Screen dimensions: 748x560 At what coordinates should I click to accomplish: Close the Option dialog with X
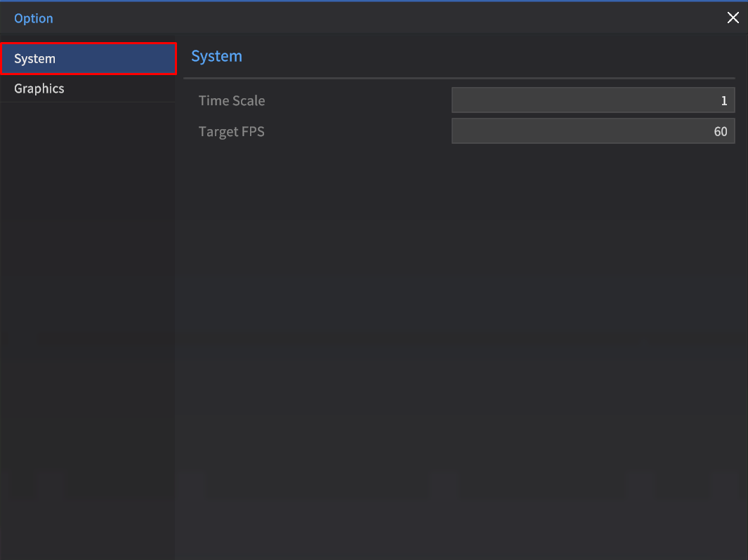733,18
